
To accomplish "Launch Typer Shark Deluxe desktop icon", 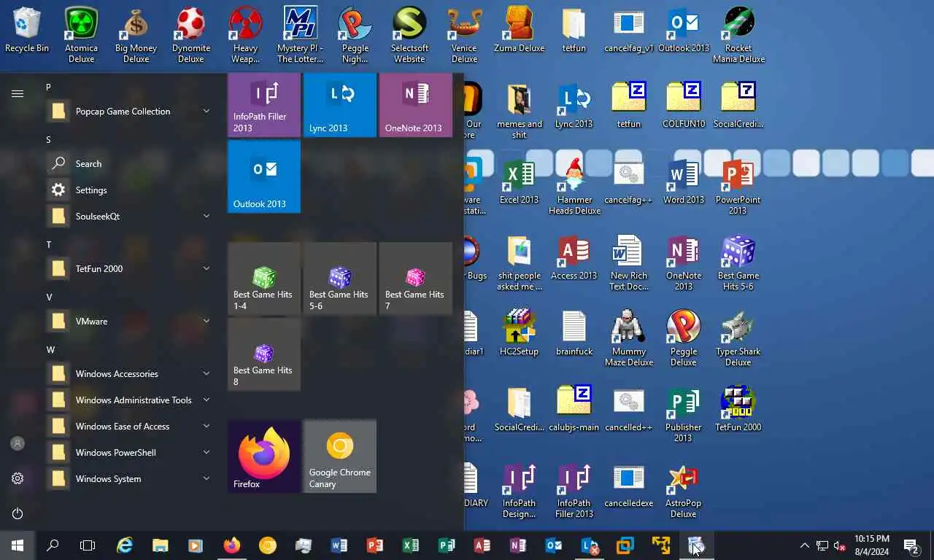I will [x=738, y=338].
